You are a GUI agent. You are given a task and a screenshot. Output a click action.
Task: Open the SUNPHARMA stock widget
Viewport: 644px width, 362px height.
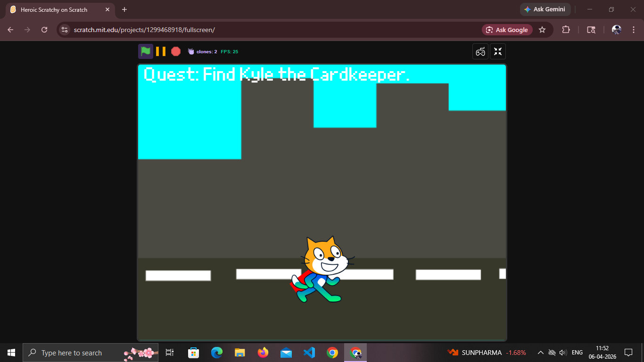pyautogui.click(x=487, y=353)
